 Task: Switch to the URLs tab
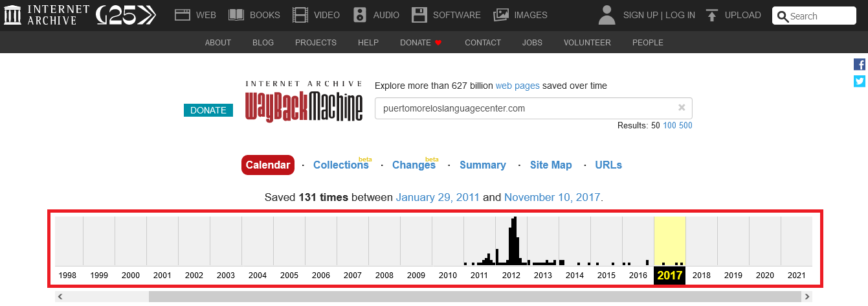(608, 165)
